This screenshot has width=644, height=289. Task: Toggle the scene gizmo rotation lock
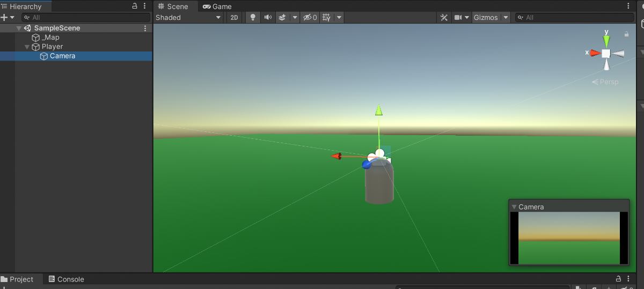(626, 34)
